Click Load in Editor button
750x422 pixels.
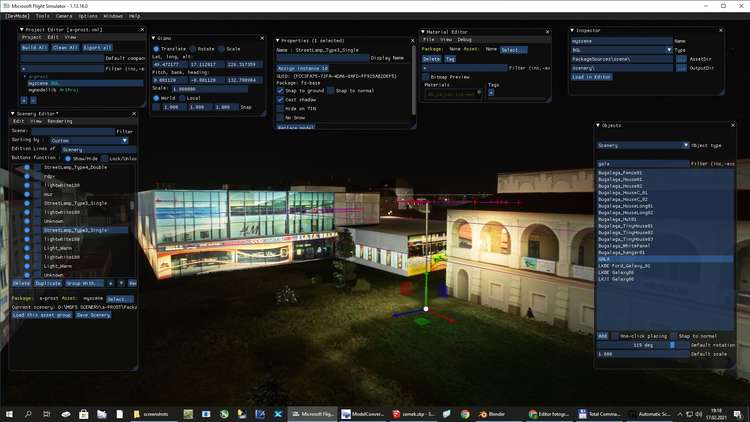(x=592, y=77)
